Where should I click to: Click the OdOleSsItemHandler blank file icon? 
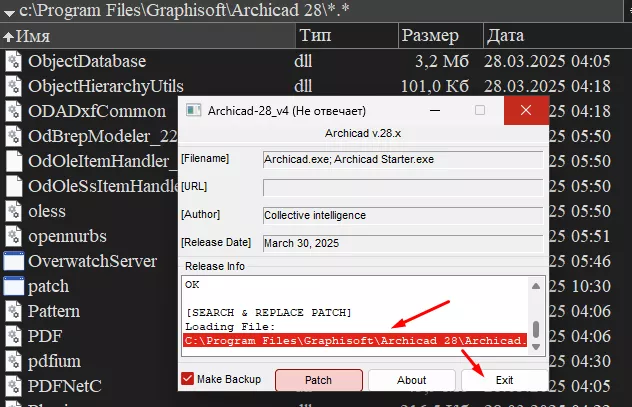click(14, 186)
